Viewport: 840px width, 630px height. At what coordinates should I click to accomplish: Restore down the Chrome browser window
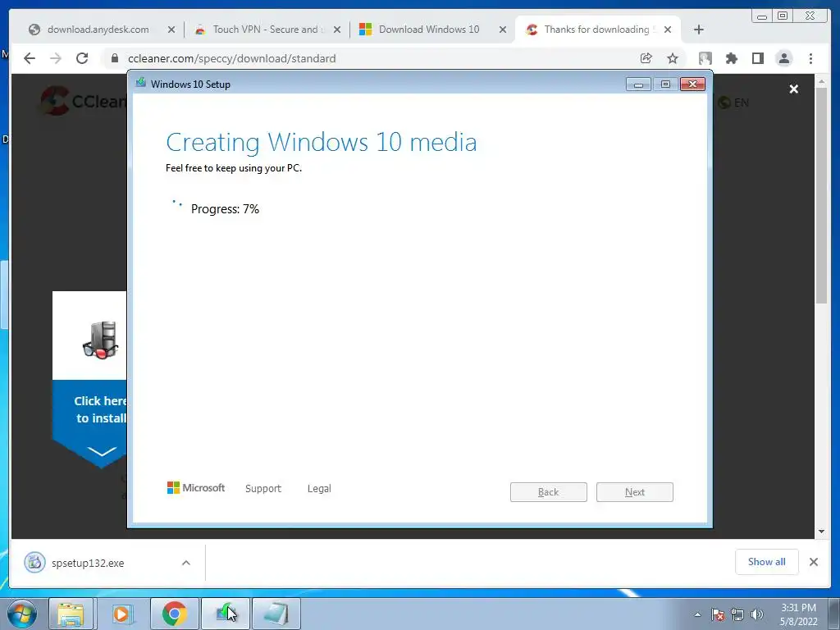pyautogui.click(x=783, y=16)
